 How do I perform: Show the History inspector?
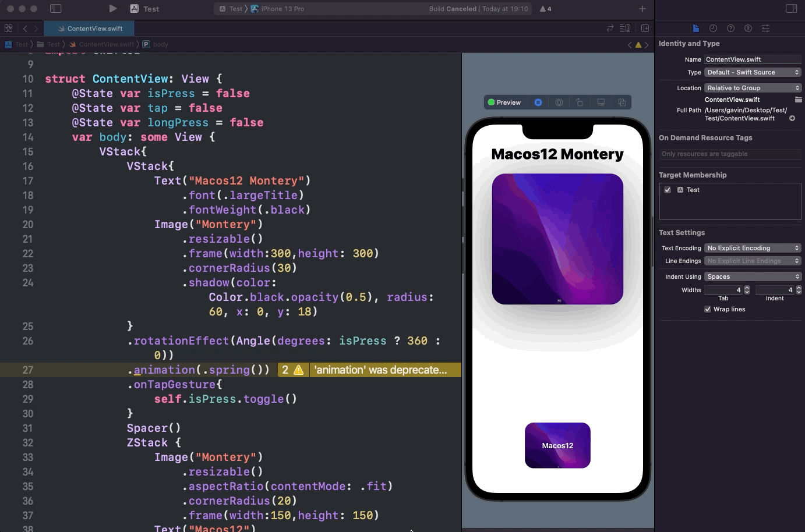pyautogui.click(x=713, y=28)
